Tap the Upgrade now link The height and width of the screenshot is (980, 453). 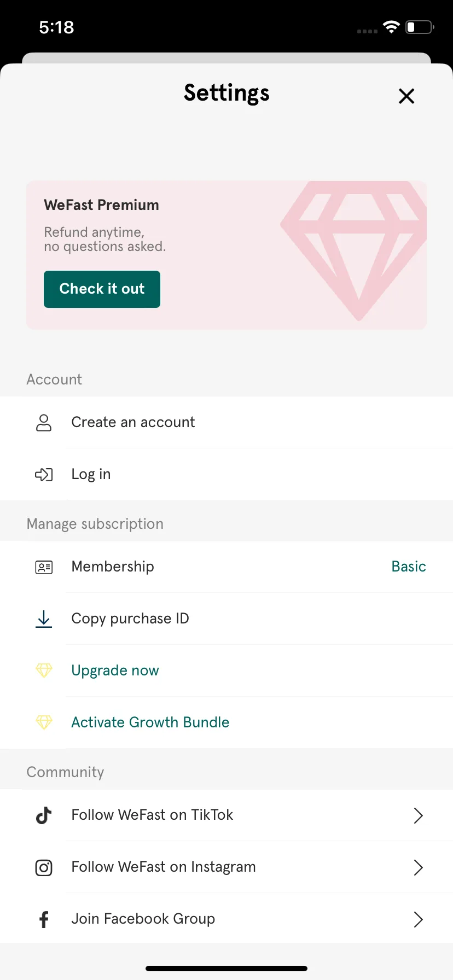pyautogui.click(x=115, y=670)
